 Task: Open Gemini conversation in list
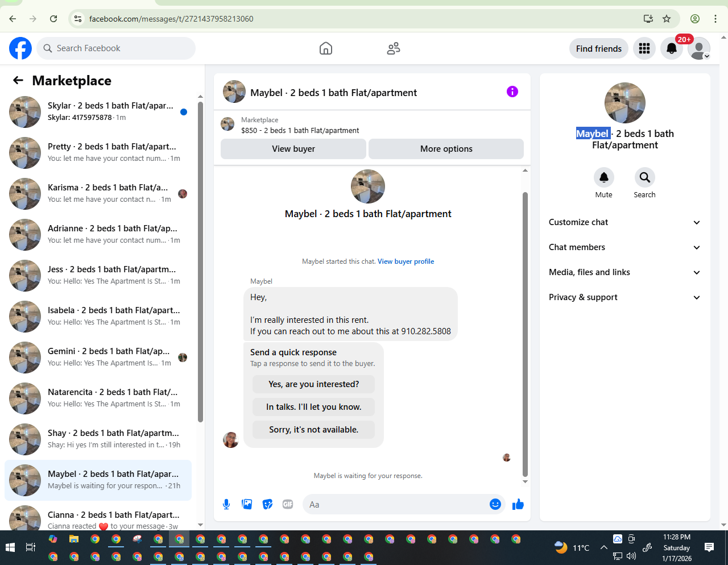point(98,358)
